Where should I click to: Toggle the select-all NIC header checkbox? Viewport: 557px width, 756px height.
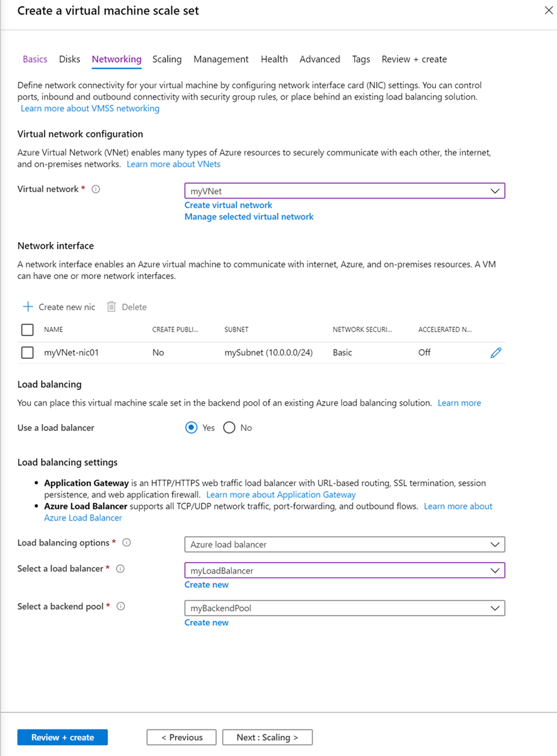[27, 329]
